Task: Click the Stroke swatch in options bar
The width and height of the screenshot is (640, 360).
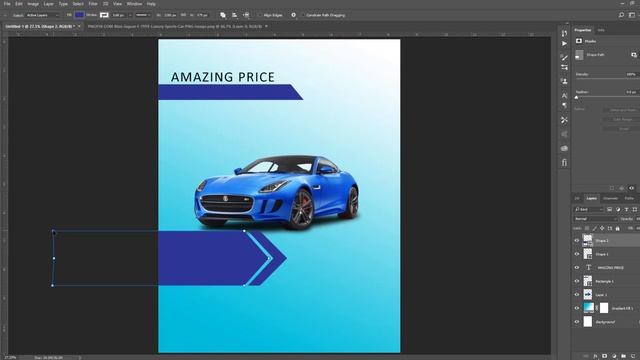Action: point(104,15)
